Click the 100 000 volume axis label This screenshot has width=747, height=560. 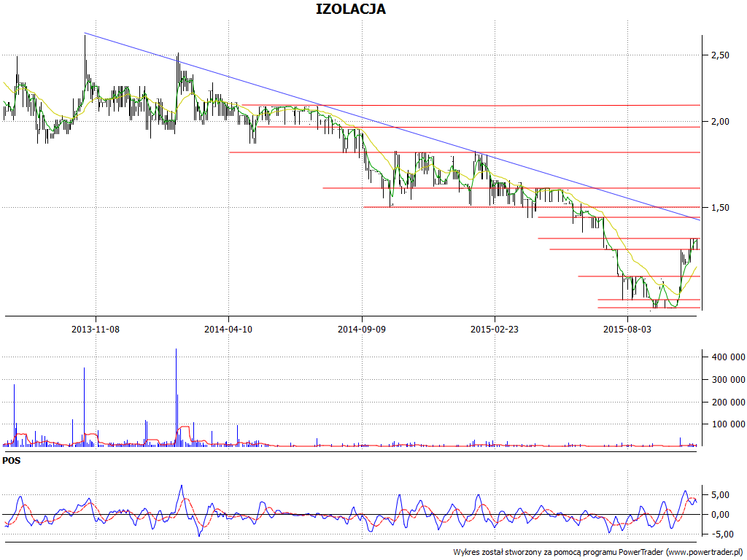[728, 424]
